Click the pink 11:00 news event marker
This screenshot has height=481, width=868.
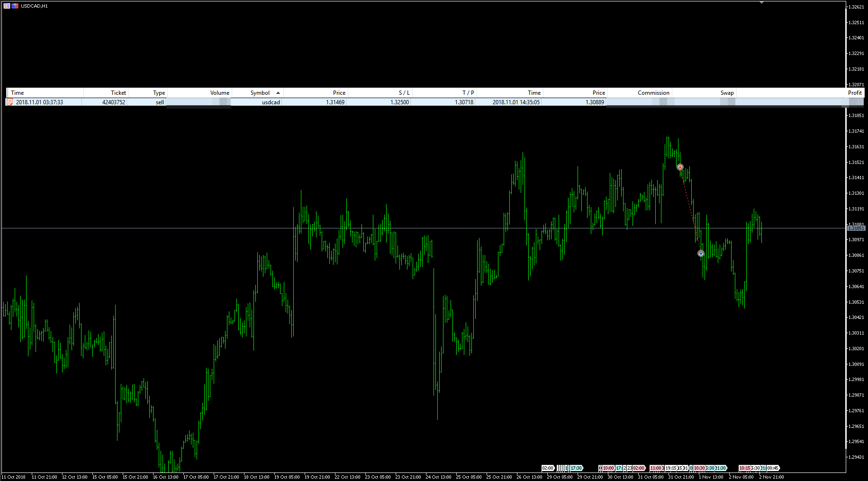(x=656, y=468)
